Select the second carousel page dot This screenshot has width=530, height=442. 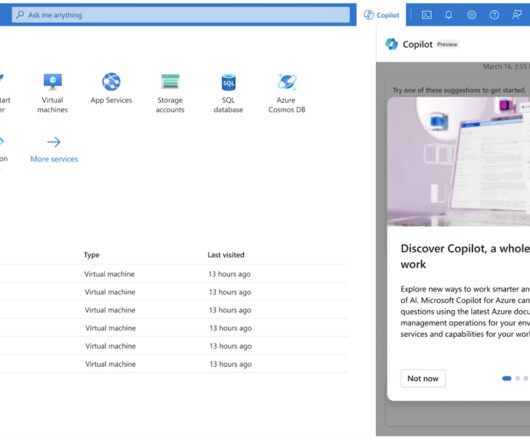[517, 378]
